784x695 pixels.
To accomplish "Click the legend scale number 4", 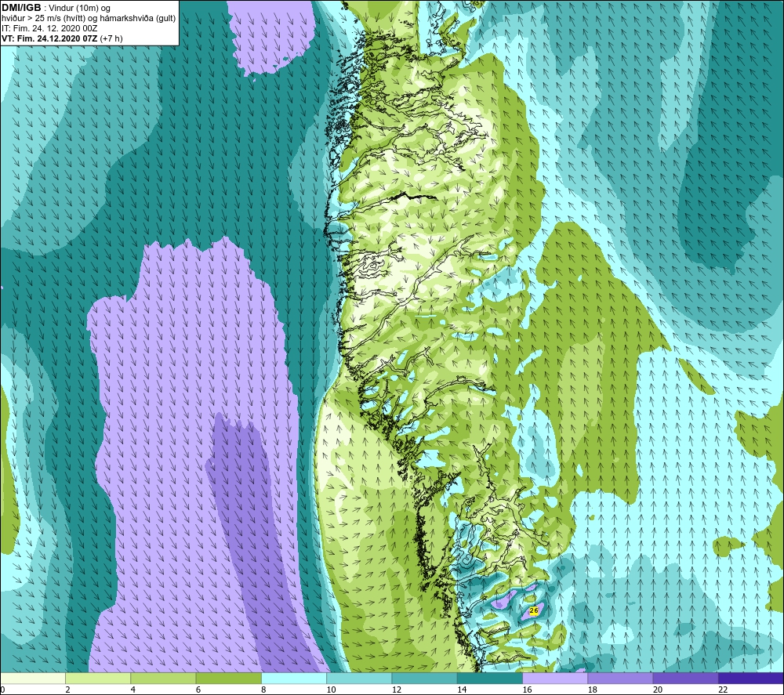I will (x=133, y=690).
